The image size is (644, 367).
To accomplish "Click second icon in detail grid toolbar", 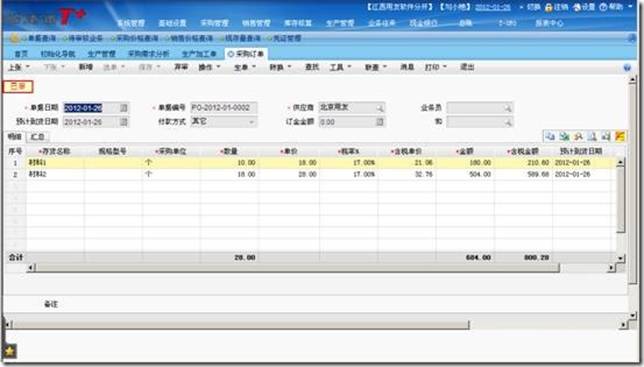I will (564, 136).
